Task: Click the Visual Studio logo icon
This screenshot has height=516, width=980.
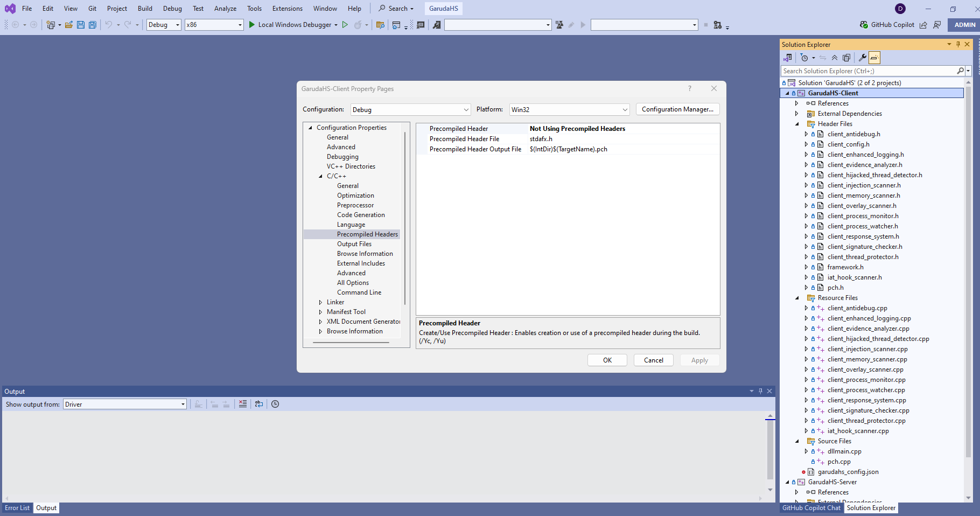Action: tap(10, 9)
